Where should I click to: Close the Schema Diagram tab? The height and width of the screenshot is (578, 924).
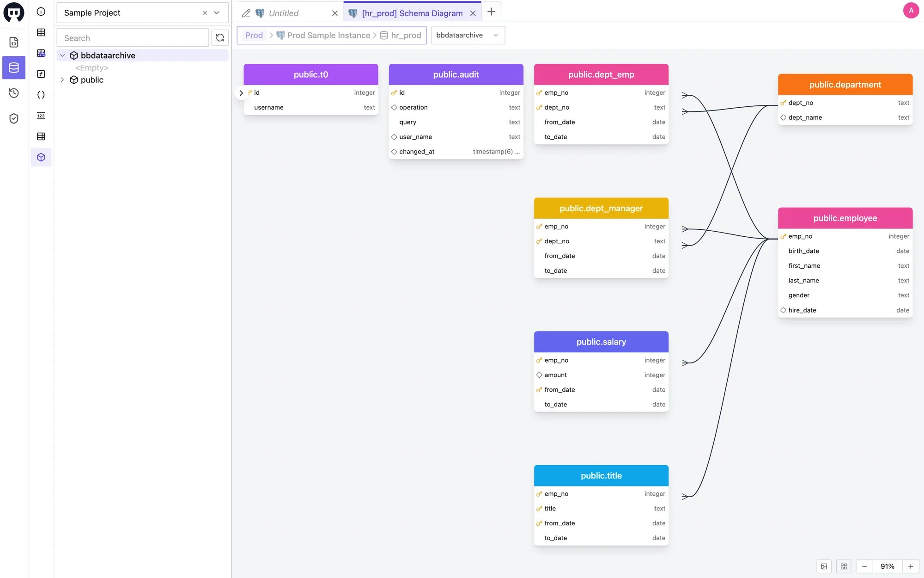(x=473, y=13)
